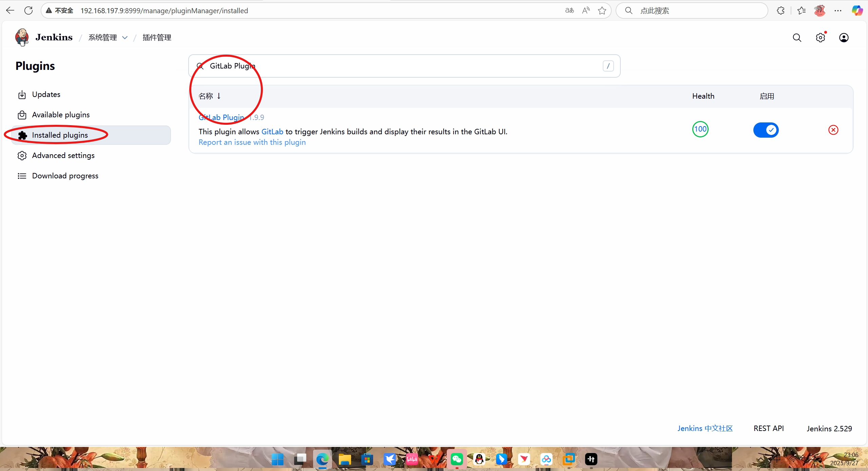Click the 点此搜索 browser search box
The width and height of the screenshot is (868, 471).
point(692,11)
